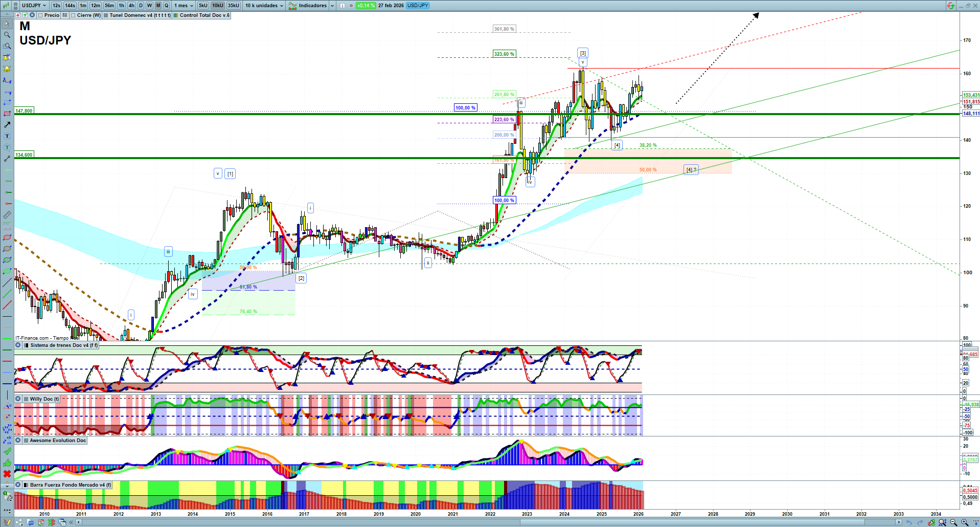Toggle the Cierre (W) checkbox

coord(73,15)
